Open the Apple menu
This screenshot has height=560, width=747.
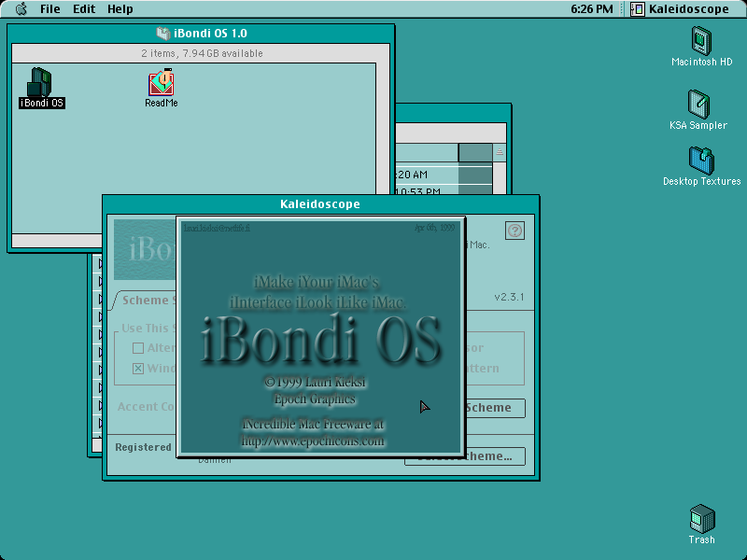coord(21,9)
